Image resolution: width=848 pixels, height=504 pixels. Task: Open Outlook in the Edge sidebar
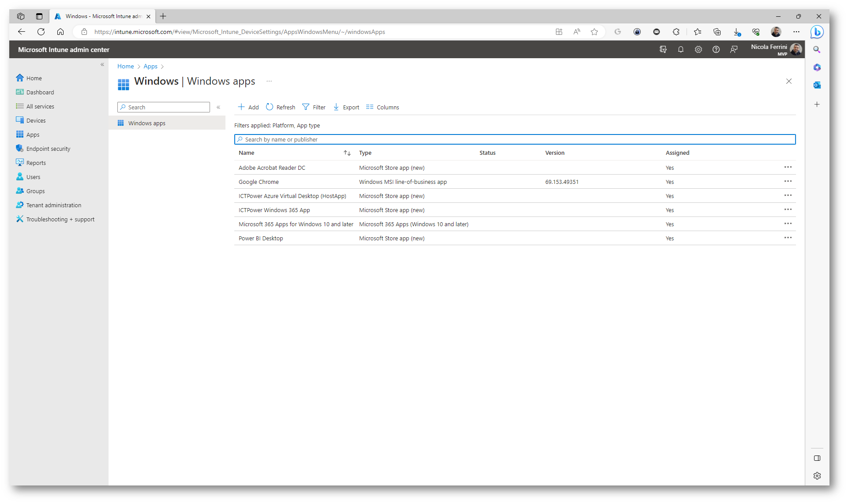coord(817,85)
